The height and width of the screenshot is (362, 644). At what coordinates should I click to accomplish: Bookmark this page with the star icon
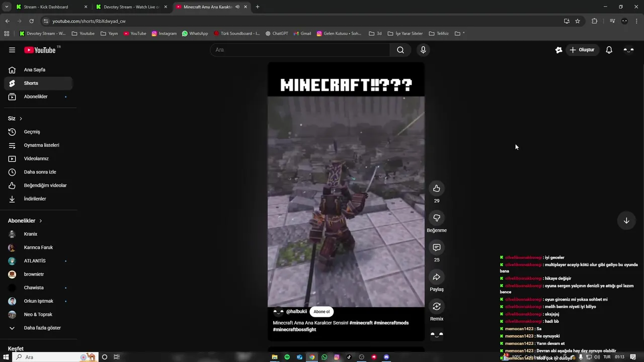point(578,21)
